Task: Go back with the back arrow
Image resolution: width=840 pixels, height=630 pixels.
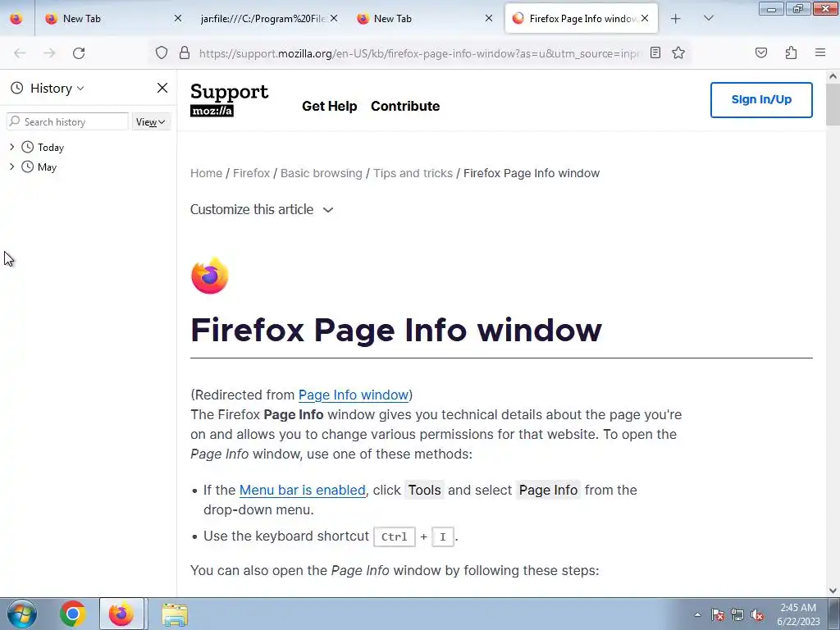Action: click(20, 53)
